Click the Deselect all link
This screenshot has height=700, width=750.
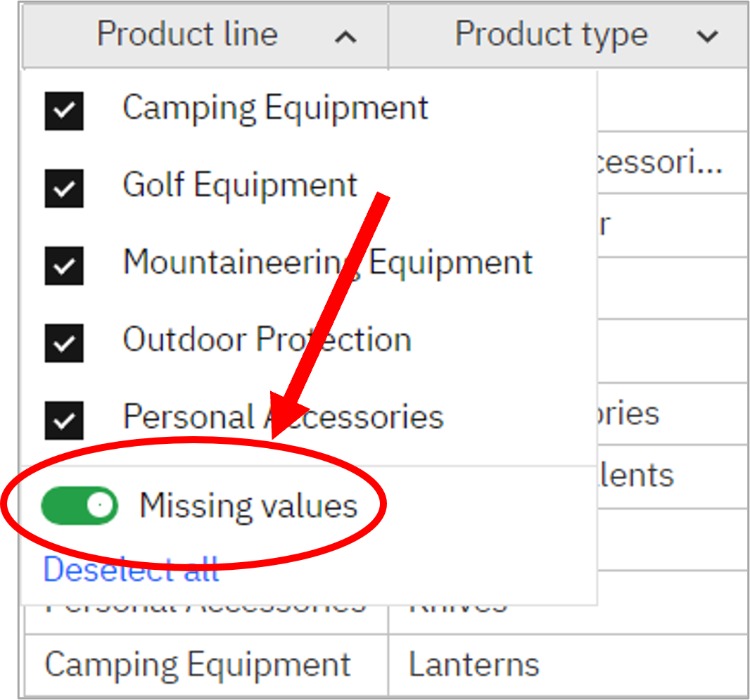(131, 569)
